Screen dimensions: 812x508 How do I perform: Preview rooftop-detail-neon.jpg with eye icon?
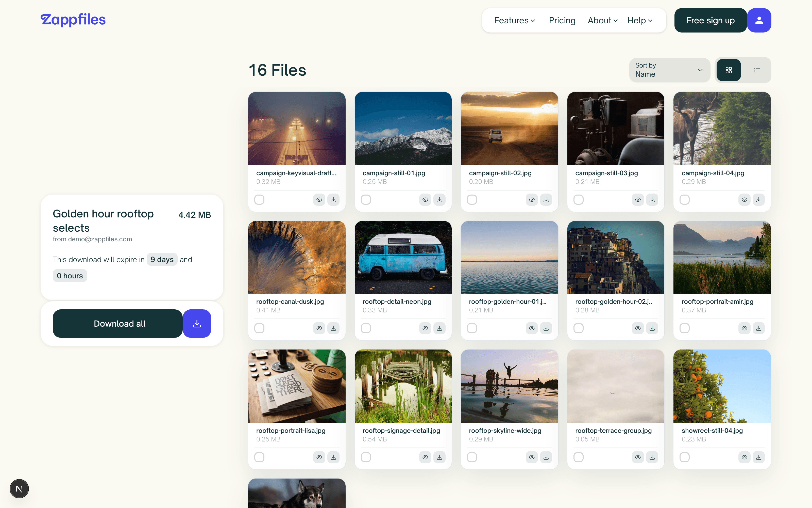[425, 328]
